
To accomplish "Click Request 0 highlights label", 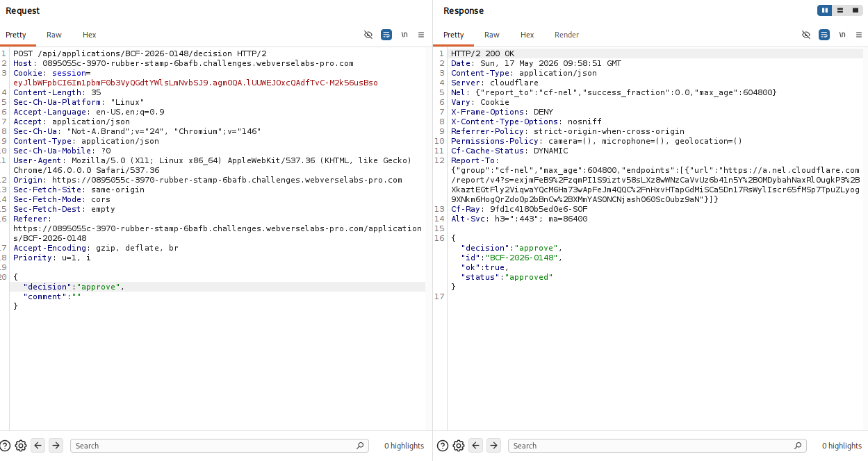I will [404, 446].
